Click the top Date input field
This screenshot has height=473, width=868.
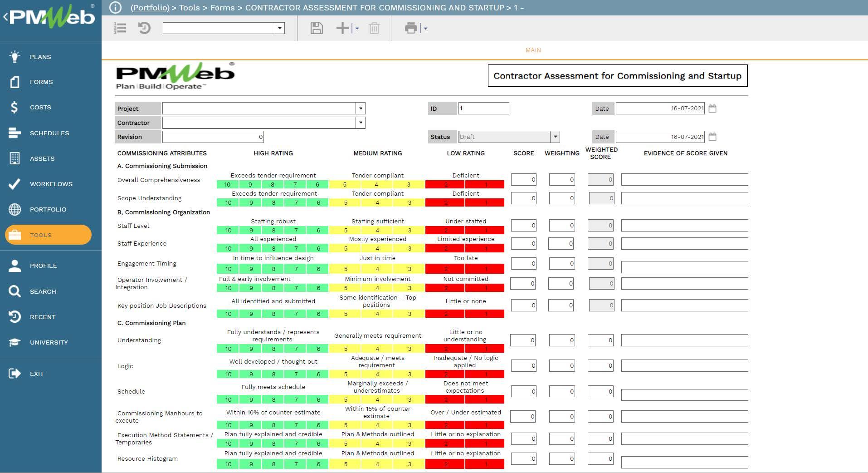click(660, 108)
